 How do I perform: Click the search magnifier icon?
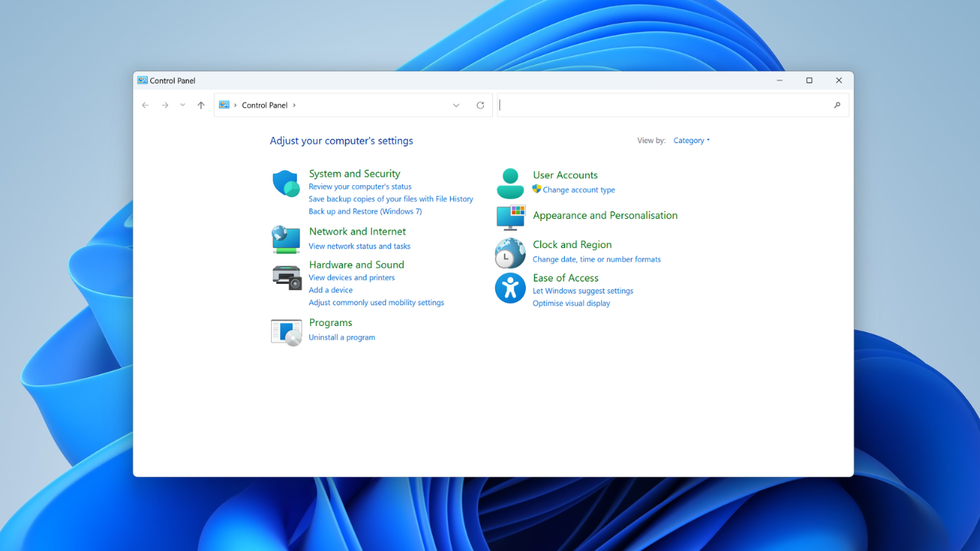(x=837, y=106)
